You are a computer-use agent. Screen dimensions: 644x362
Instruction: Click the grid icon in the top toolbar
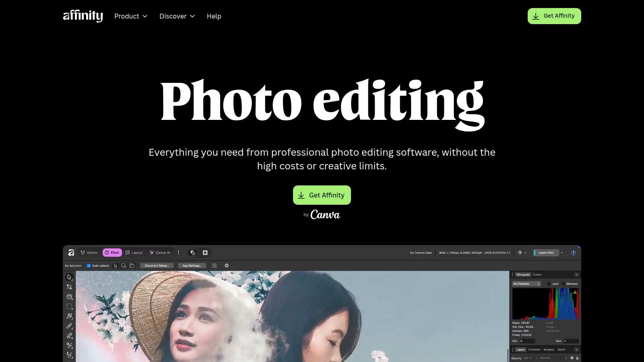click(205, 253)
